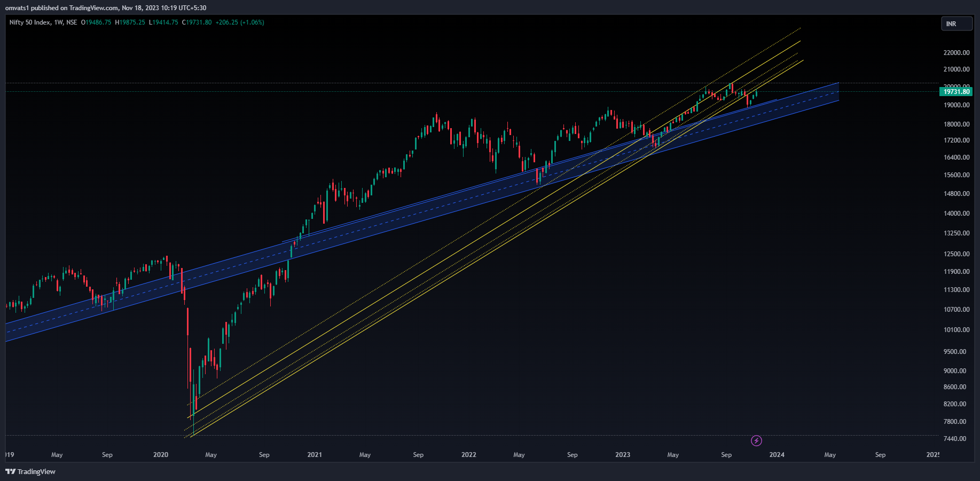Click the 8200.00 price axis label
Screen dimensions: 980x481
pyautogui.click(x=955, y=404)
